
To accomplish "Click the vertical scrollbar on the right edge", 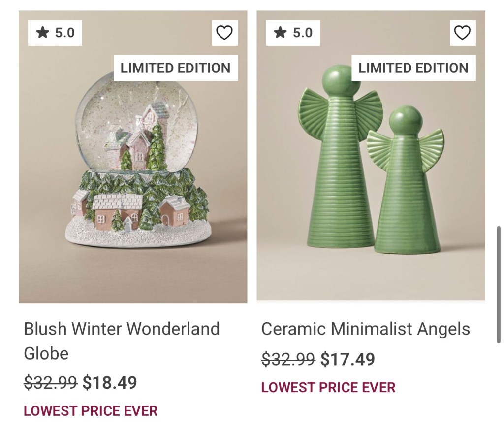I will pos(499,285).
